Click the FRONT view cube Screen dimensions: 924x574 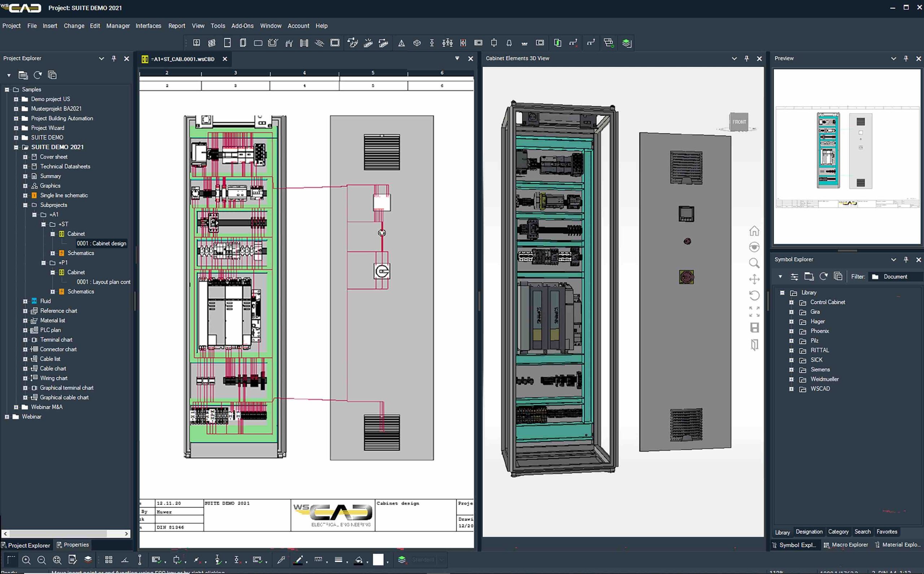(x=739, y=122)
